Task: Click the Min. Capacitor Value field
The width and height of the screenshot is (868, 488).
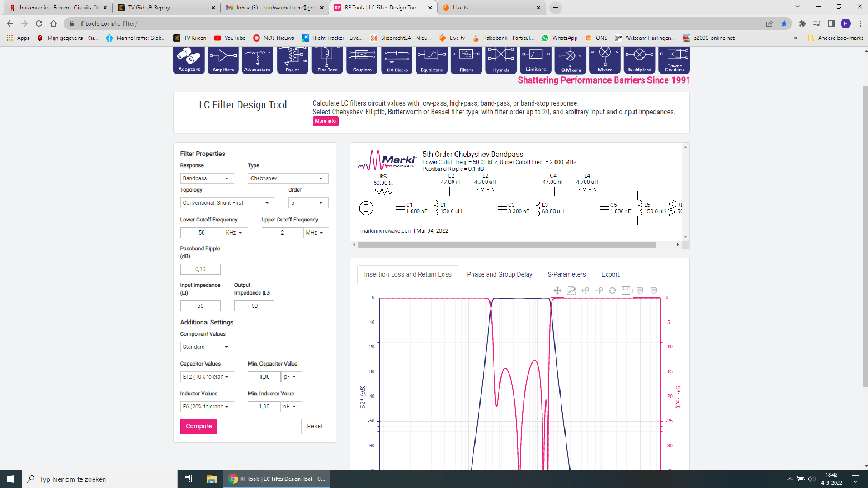Action: pyautogui.click(x=264, y=377)
